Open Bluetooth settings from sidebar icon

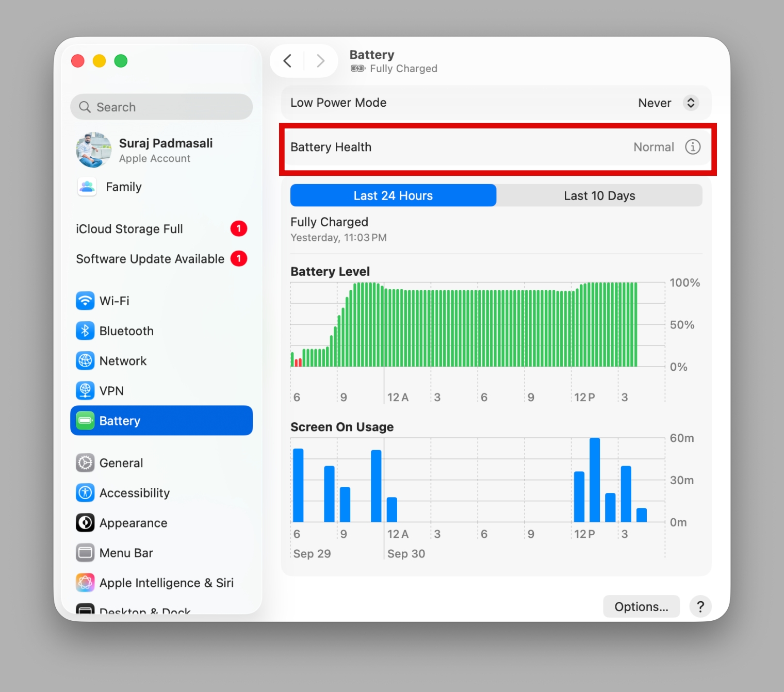click(x=85, y=331)
